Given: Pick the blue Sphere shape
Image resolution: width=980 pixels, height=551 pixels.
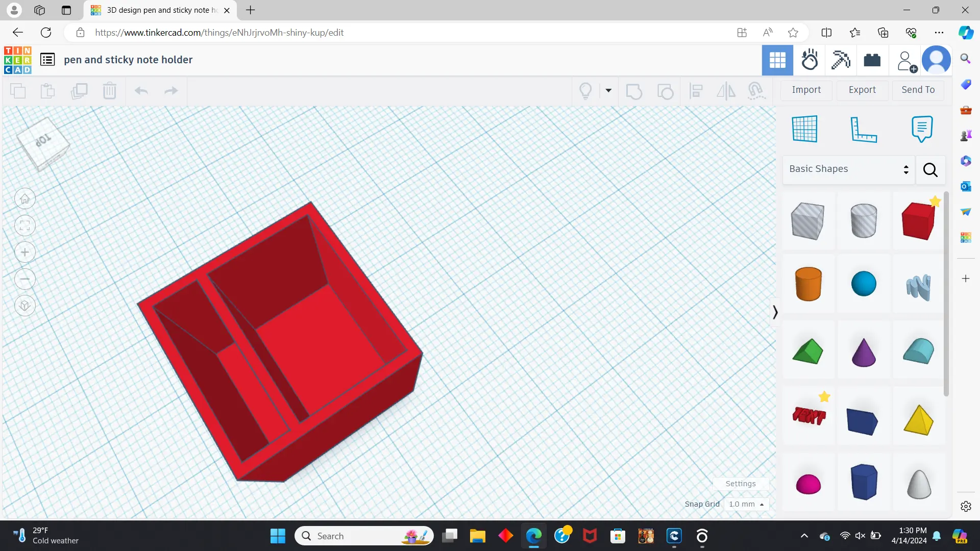Looking at the screenshot, I should coord(864,284).
